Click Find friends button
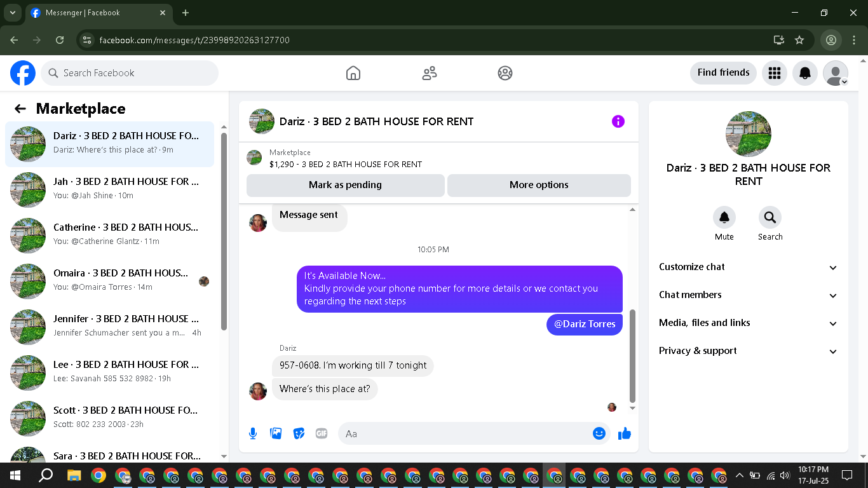Screen dimensions: 868x488 click(x=723, y=73)
